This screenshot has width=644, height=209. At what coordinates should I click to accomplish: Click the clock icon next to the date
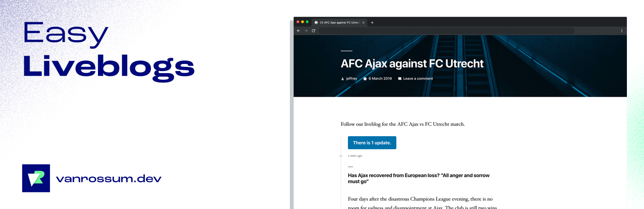[x=365, y=79]
